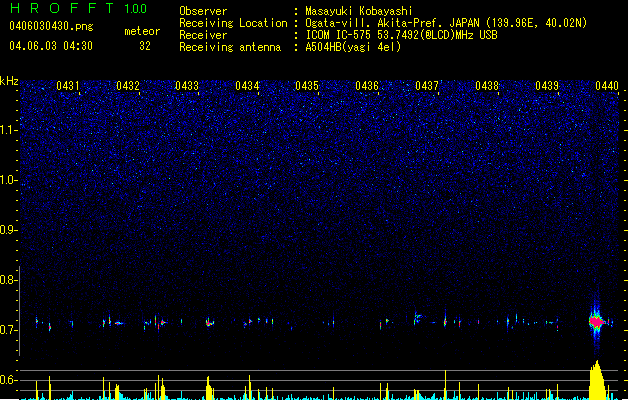Click the 0.6 kHz axis label
629x400 pixels.
coord(8,380)
